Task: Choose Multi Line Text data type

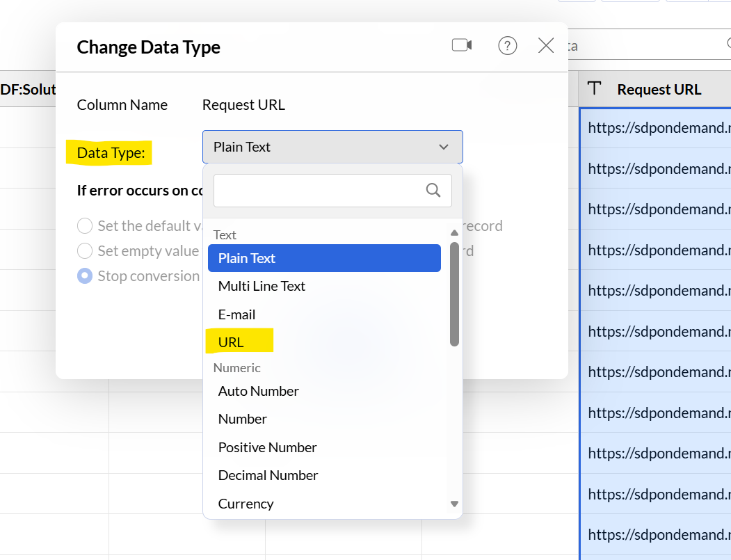Action: [x=262, y=286]
